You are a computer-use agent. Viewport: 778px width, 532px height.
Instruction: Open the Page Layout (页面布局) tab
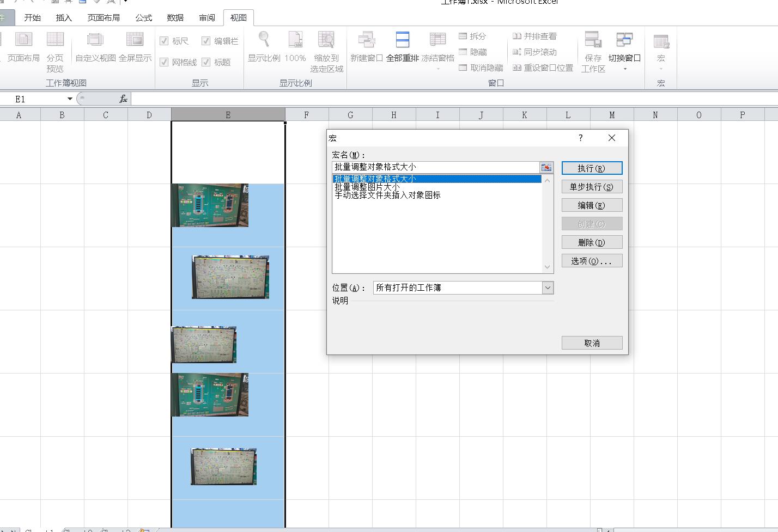click(x=104, y=17)
